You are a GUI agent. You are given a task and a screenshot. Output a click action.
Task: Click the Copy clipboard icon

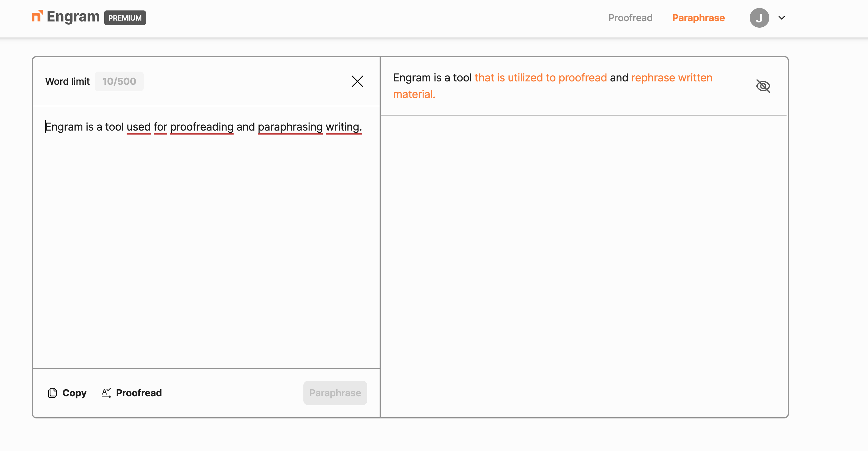click(x=52, y=393)
